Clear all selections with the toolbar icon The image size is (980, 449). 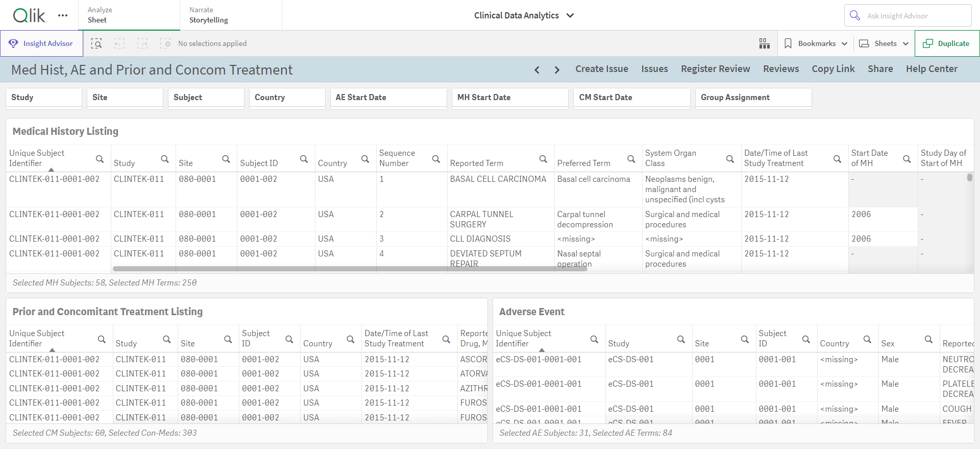pyautogui.click(x=165, y=43)
